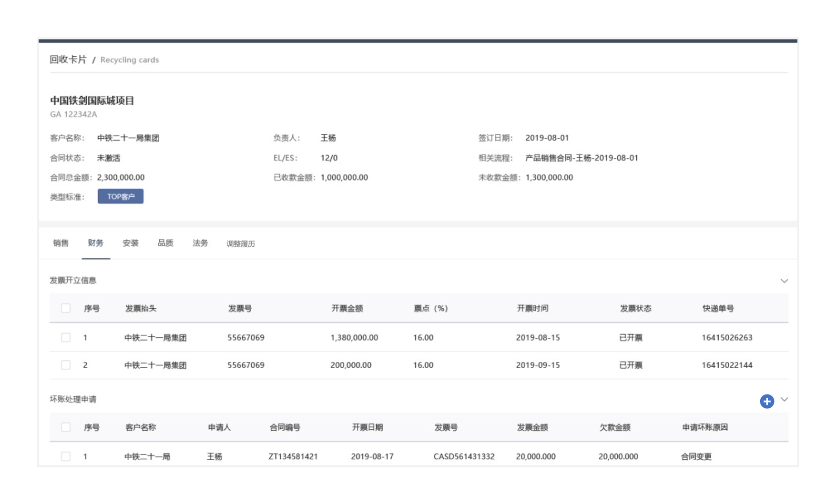The width and height of the screenshot is (836, 504).
Task: Switch to the 销售 tab
Action: click(x=61, y=243)
